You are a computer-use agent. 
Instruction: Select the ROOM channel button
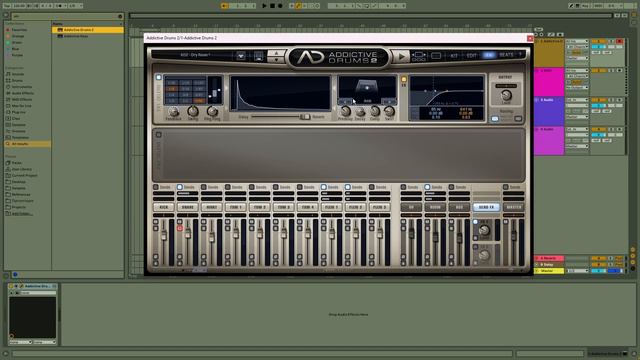pyautogui.click(x=435, y=207)
